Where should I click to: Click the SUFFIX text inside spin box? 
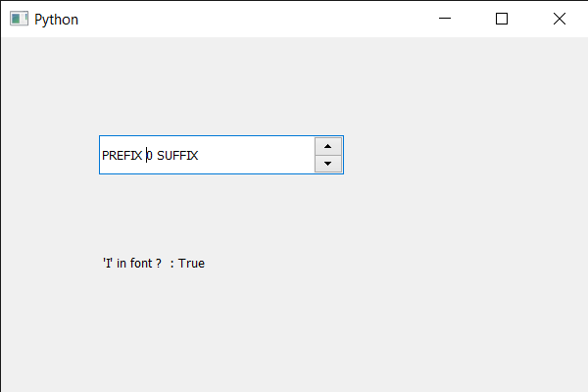[x=177, y=155]
